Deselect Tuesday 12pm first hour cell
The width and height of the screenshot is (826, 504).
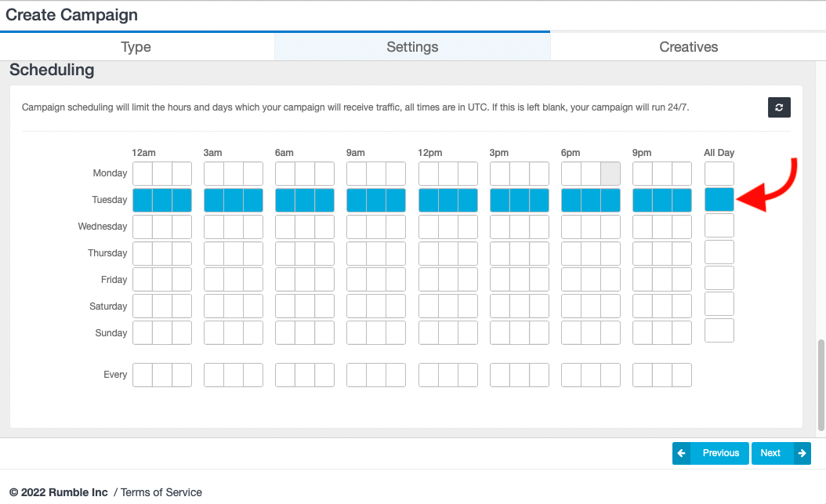pos(428,200)
